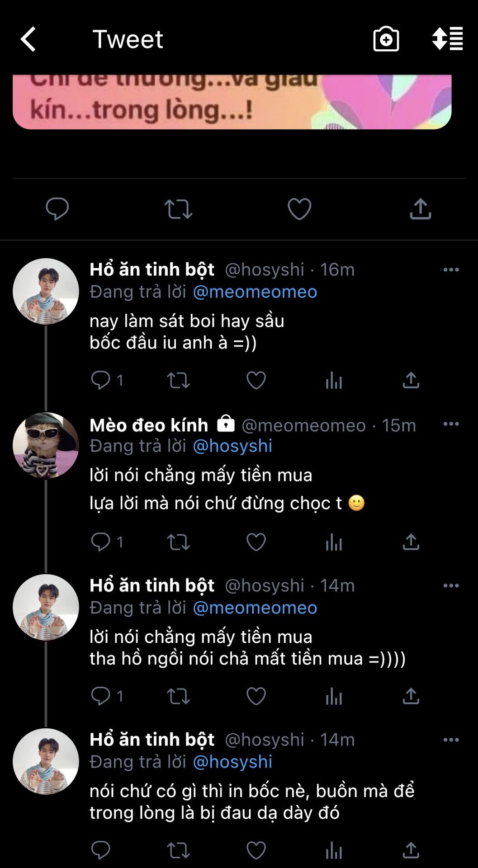Open more options on the 16m reply
This screenshot has width=478, height=868.
tap(451, 270)
